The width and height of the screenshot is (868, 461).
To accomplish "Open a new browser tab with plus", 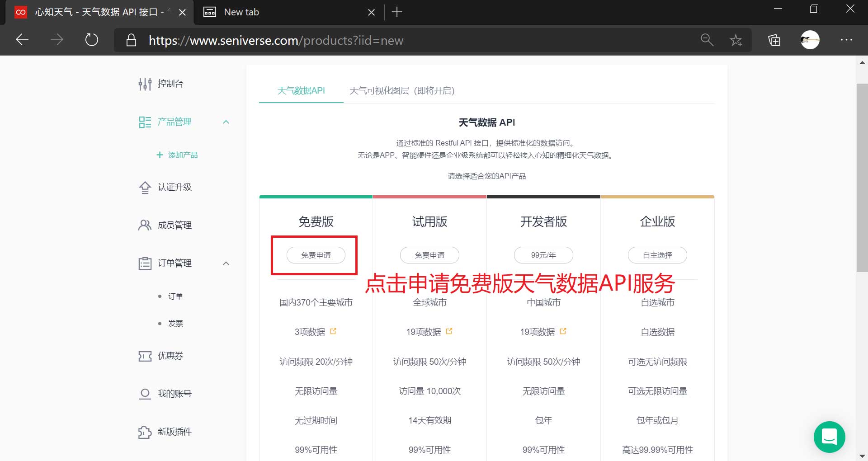I will point(397,12).
